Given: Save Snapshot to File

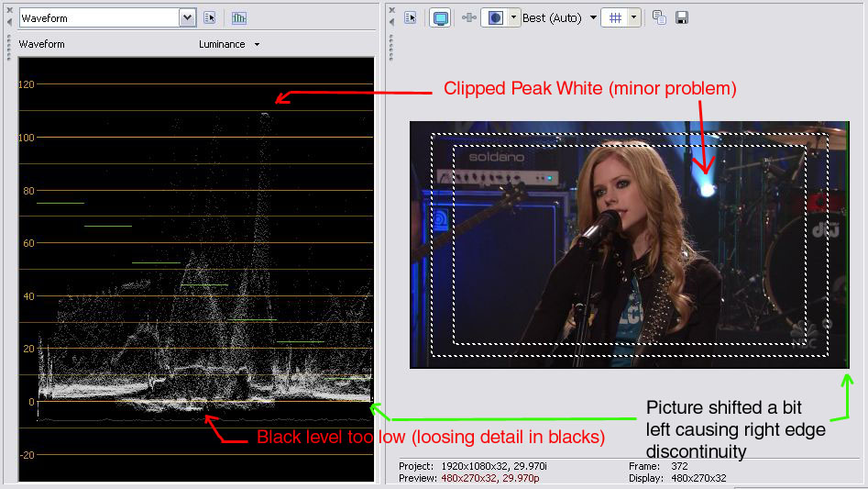Looking at the screenshot, I should pyautogui.click(x=682, y=17).
